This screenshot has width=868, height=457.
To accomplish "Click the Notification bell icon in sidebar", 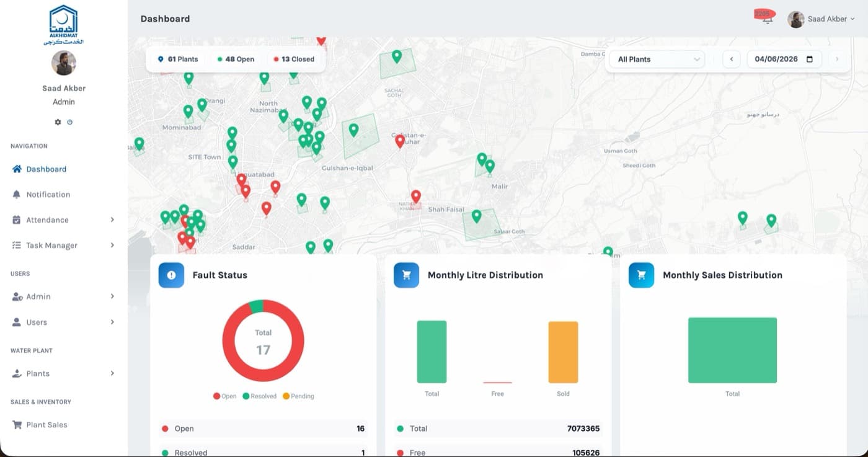I will 17,194.
